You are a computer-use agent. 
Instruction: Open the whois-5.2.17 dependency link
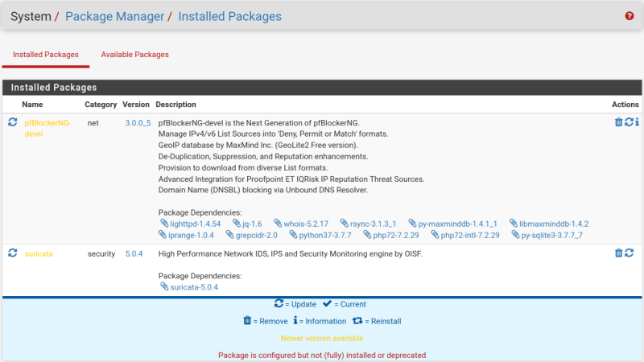pos(306,224)
